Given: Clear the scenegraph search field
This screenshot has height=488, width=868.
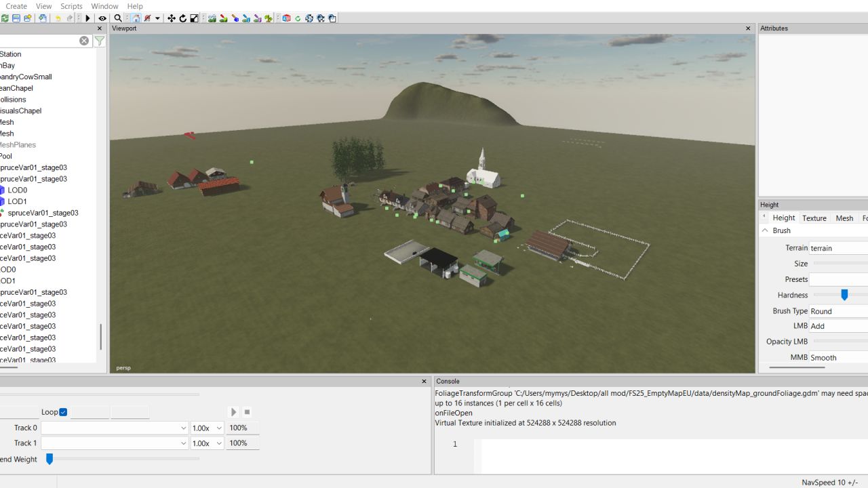Looking at the screenshot, I should tap(84, 41).
